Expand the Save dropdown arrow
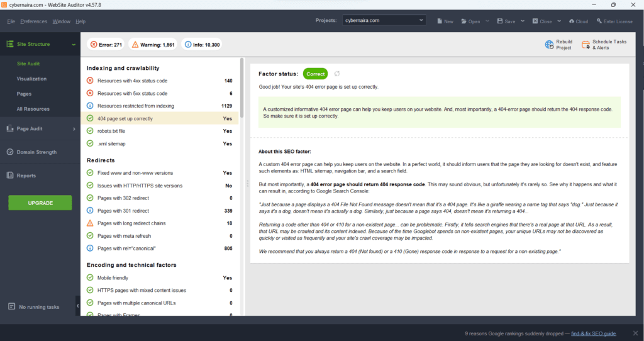The width and height of the screenshot is (644, 341). point(523,21)
